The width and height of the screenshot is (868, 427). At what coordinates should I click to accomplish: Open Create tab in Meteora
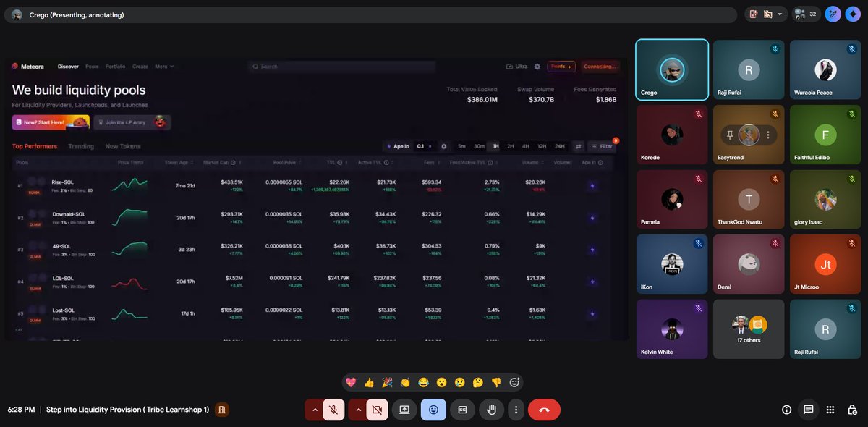(x=140, y=67)
